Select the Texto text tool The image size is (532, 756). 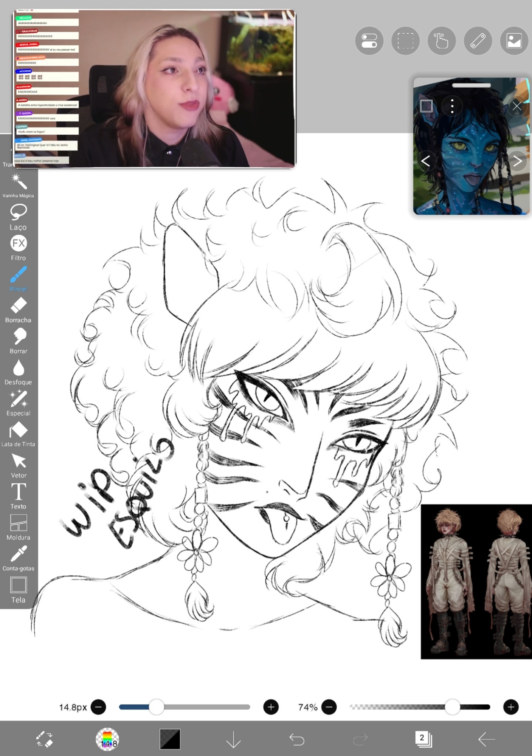(x=18, y=496)
